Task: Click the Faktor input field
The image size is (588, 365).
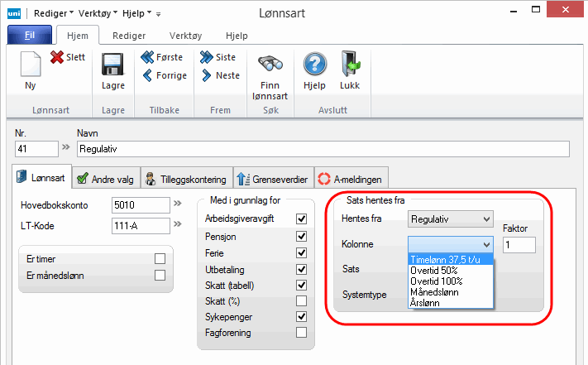Action: point(519,245)
